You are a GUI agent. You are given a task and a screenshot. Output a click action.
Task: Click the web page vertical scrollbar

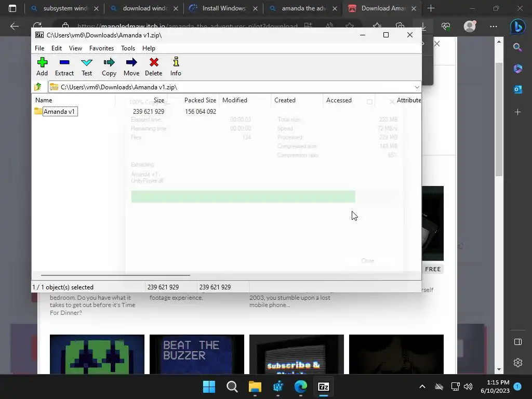499,119
